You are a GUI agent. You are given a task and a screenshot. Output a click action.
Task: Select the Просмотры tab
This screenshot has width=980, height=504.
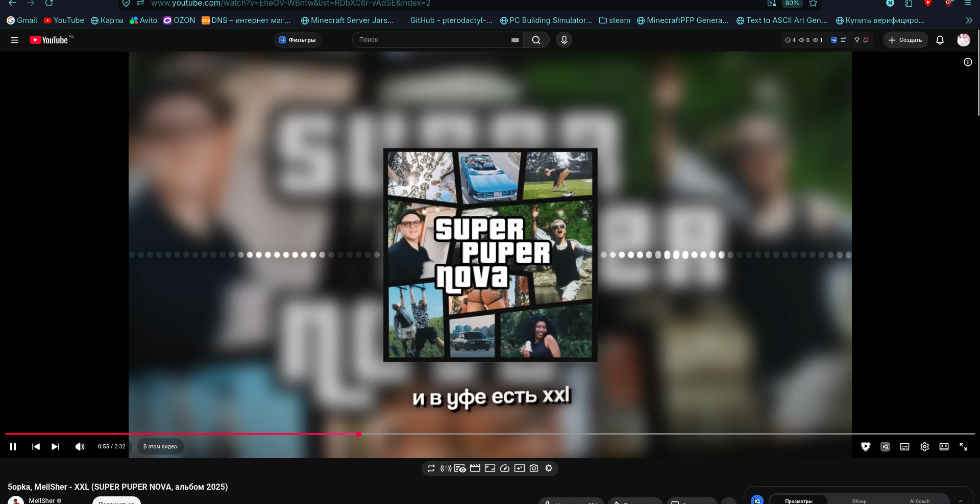tap(799, 500)
